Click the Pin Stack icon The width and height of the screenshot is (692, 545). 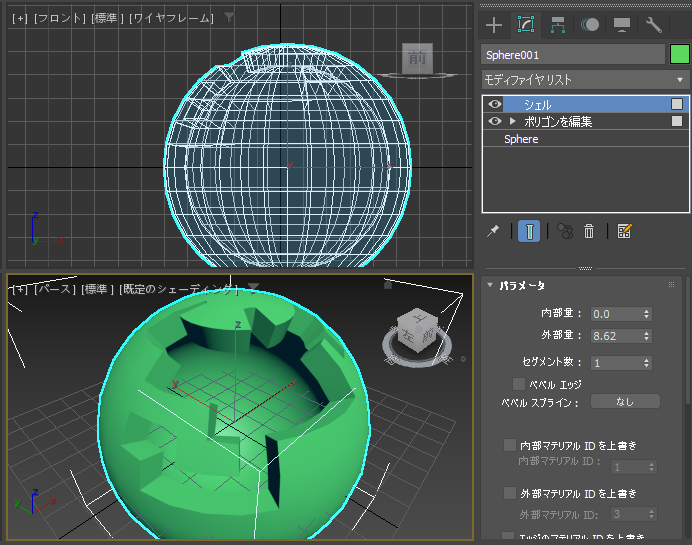493,231
